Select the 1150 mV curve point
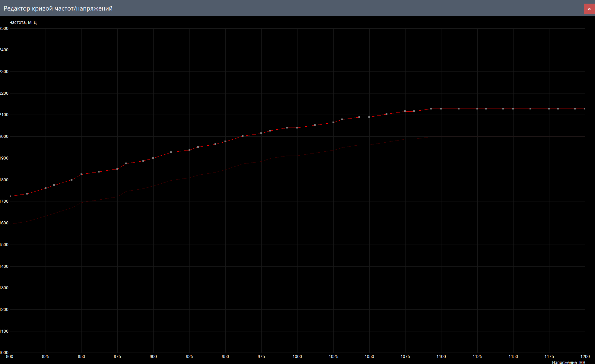595x364 pixels. (x=513, y=109)
